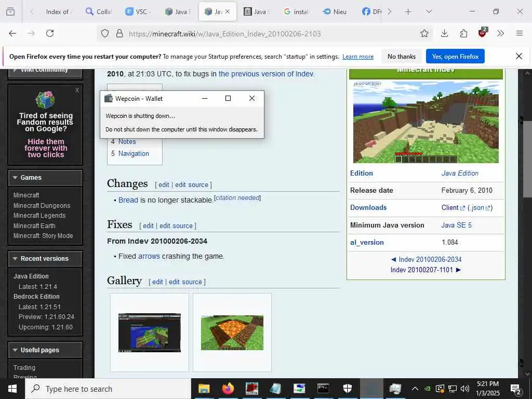Close the active Java Edition tab
Image resolution: width=532 pixels, height=399 pixels.
click(228, 11)
